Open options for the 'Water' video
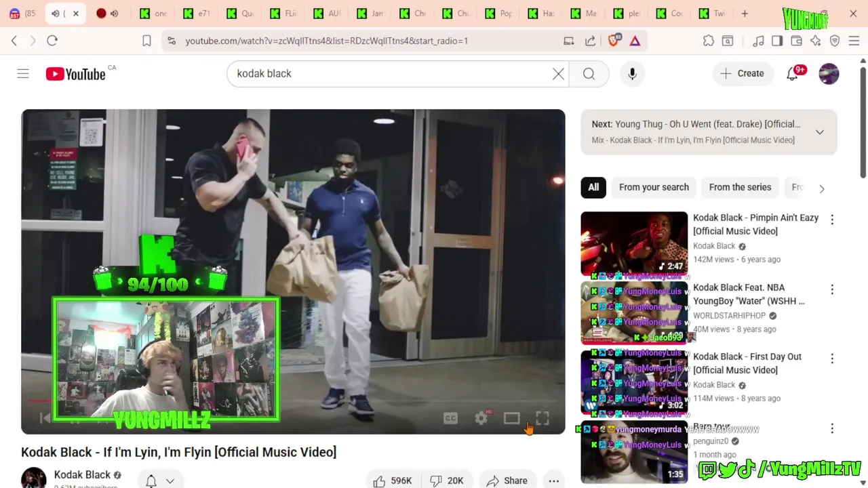Viewport: 868px width, 488px height. tap(832, 289)
